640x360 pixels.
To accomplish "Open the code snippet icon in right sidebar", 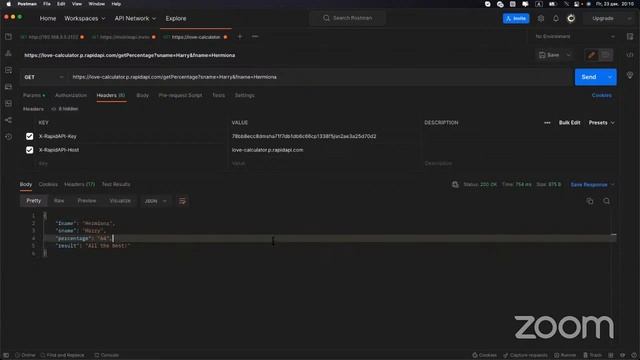I will [630, 55].
